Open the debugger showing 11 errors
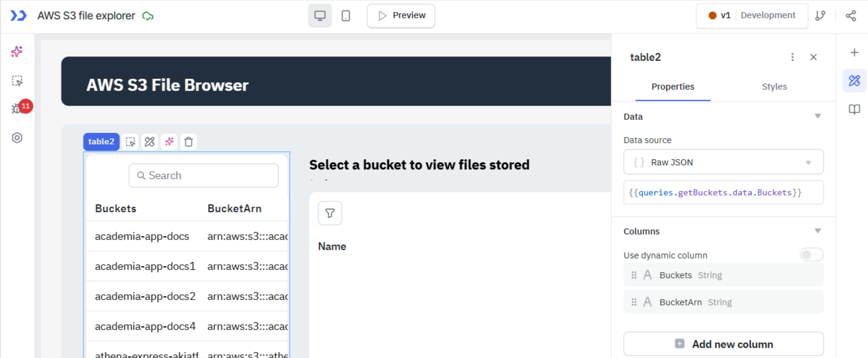The image size is (868, 358). 17,106
